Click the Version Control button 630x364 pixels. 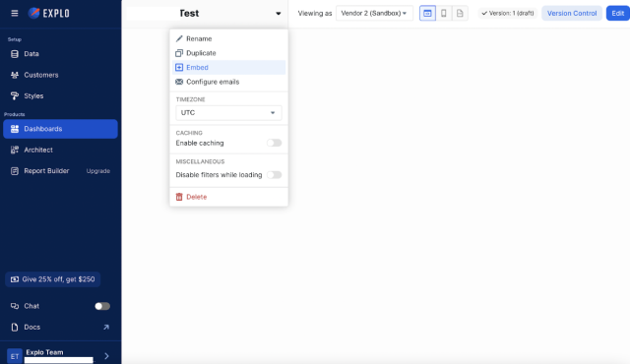point(572,13)
